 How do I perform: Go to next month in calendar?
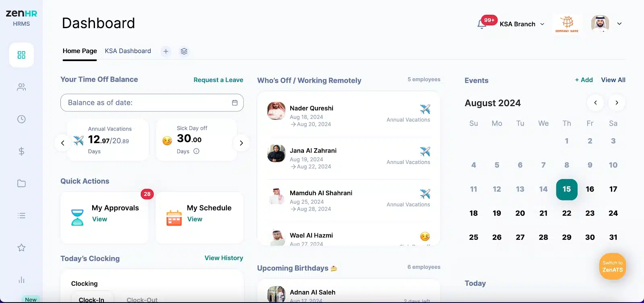[617, 103]
